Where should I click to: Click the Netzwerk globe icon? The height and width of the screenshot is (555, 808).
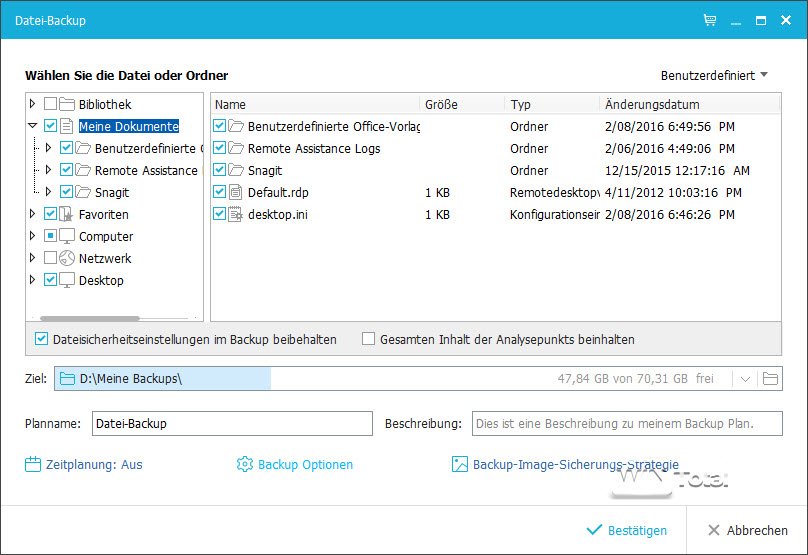[x=67, y=258]
